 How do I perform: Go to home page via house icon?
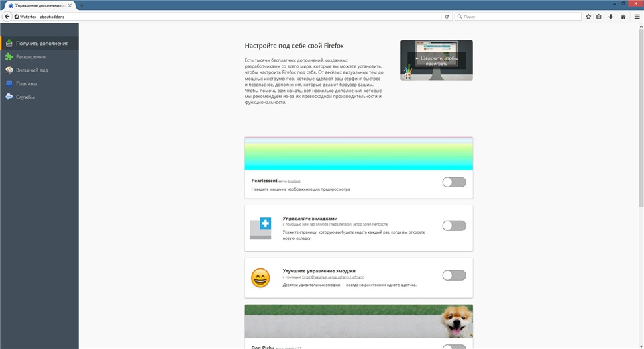623,17
